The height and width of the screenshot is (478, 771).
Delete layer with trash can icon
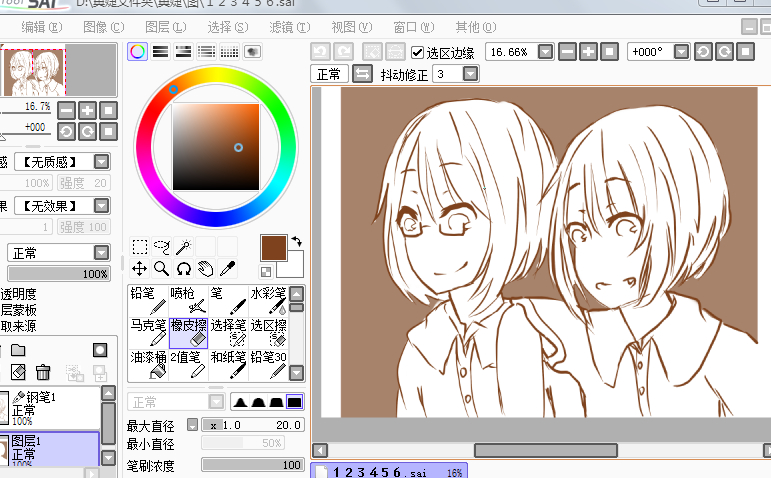coord(43,372)
